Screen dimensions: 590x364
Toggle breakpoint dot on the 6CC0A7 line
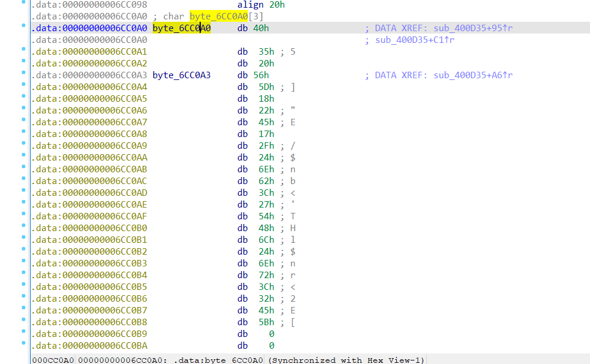pyautogui.click(x=22, y=122)
